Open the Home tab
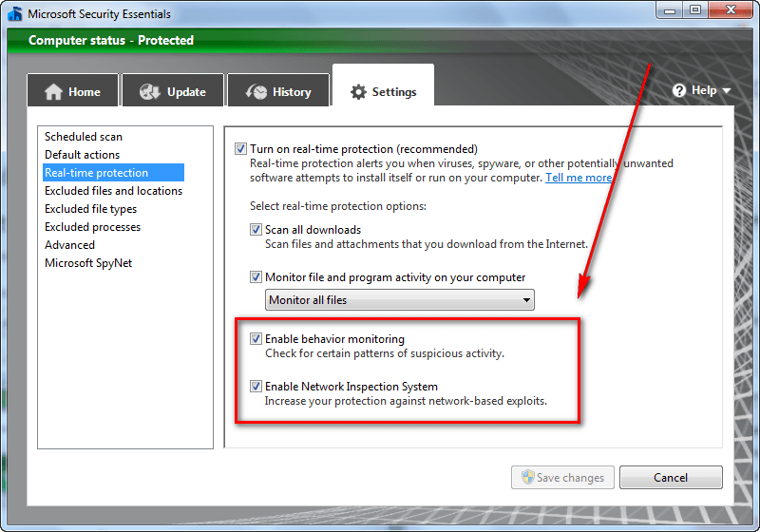The width and height of the screenshot is (760, 532). click(73, 90)
